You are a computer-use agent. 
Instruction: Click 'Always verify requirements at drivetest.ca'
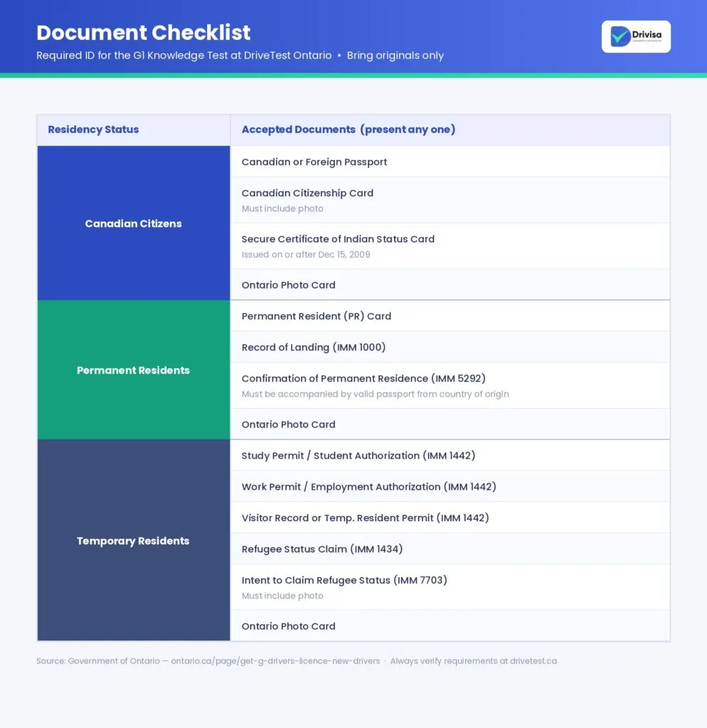point(473,660)
